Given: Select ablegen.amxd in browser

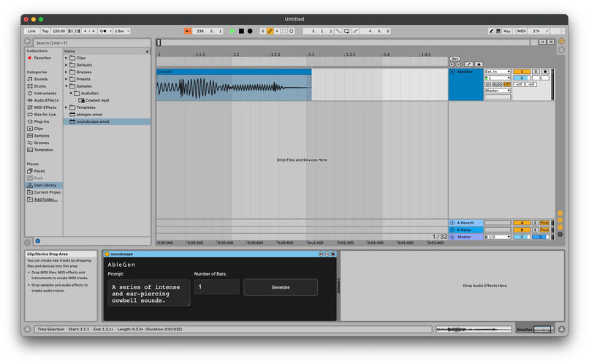Looking at the screenshot, I should [89, 115].
